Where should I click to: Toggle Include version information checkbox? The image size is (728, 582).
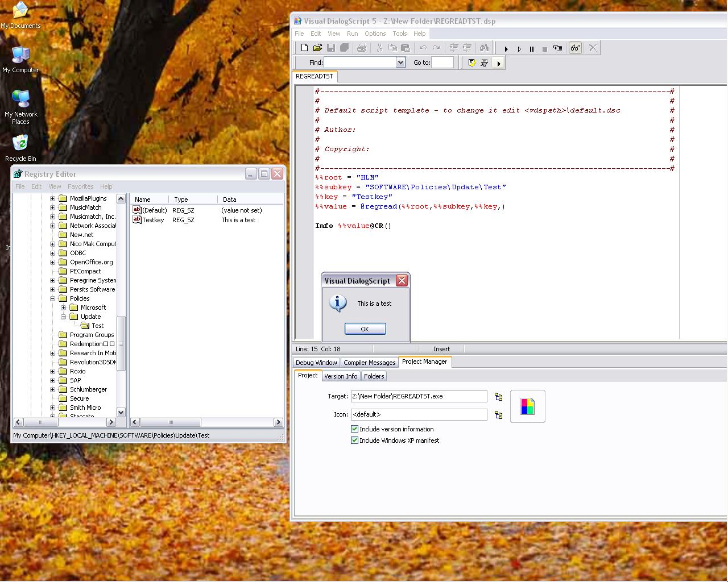point(355,429)
